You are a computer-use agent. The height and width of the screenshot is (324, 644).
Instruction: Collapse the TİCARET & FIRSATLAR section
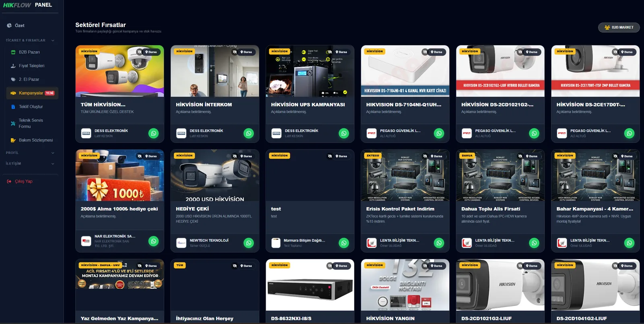30,40
